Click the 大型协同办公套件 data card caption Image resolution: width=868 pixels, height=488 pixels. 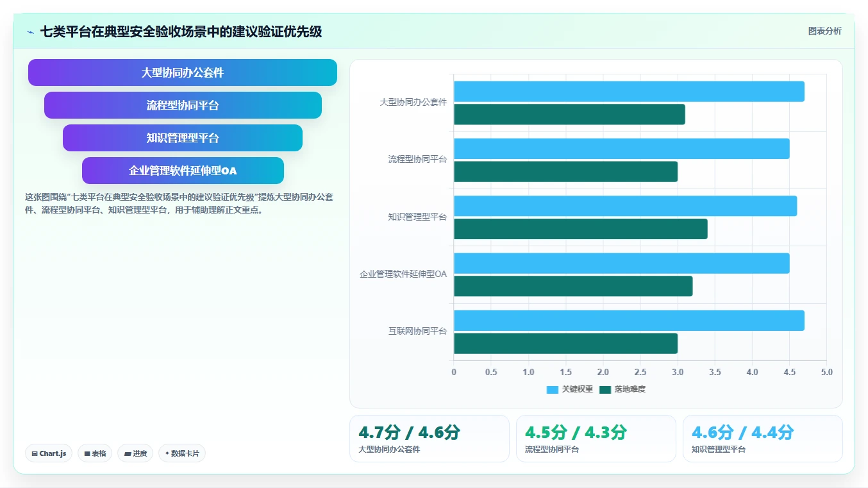coord(389,450)
